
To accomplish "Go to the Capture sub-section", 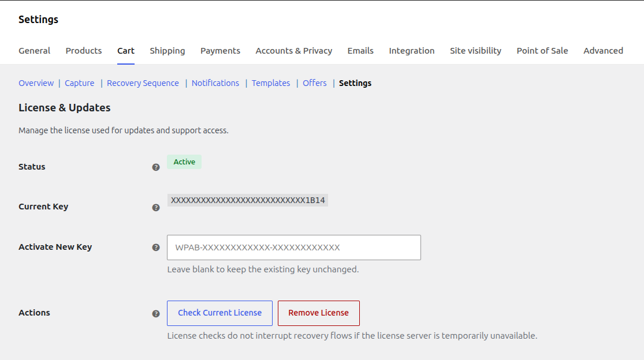I will [79, 83].
